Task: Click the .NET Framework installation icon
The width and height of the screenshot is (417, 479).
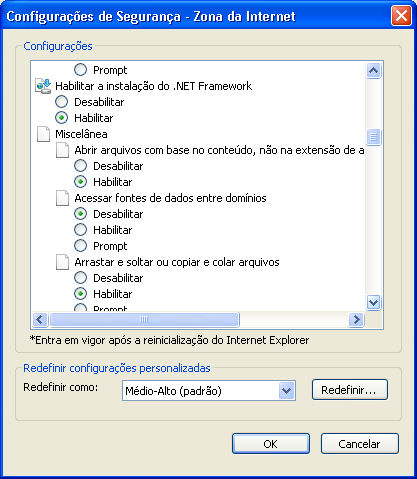Action: pos(43,86)
